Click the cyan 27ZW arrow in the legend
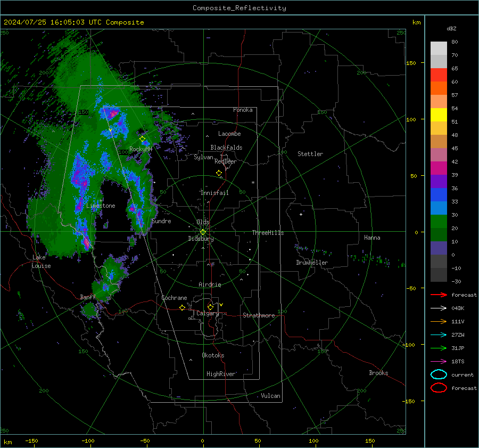Screen dimensions: 479x448 pyautogui.click(x=439, y=335)
